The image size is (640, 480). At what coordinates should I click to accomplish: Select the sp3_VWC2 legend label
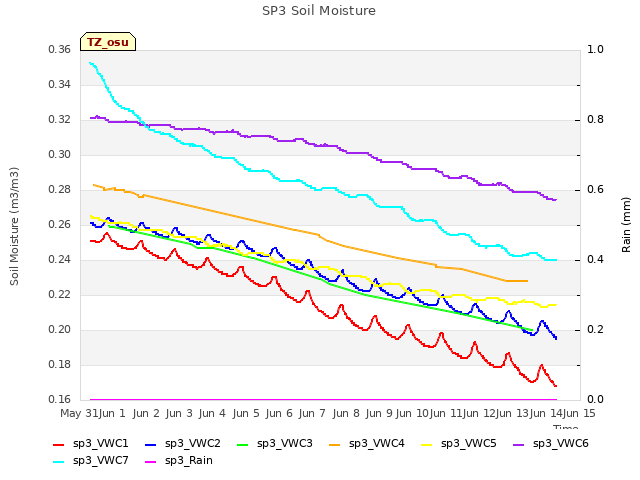(x=193, y=444)
